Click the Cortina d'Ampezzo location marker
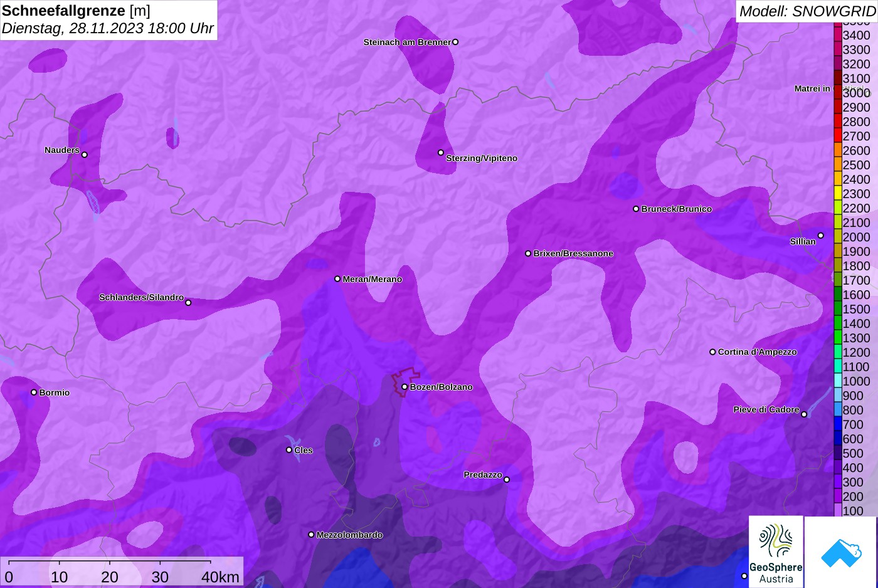Screen dimensions: 878x588 [712, 352]
